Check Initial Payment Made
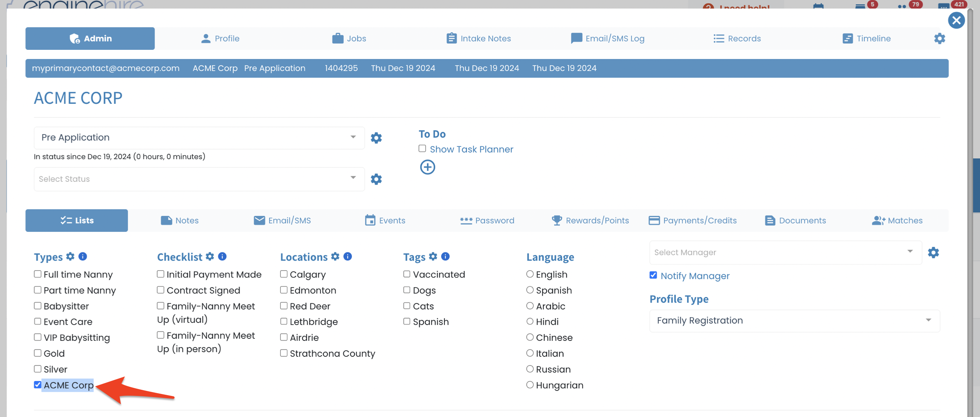 pyautogui.click(x=160, y=274)
